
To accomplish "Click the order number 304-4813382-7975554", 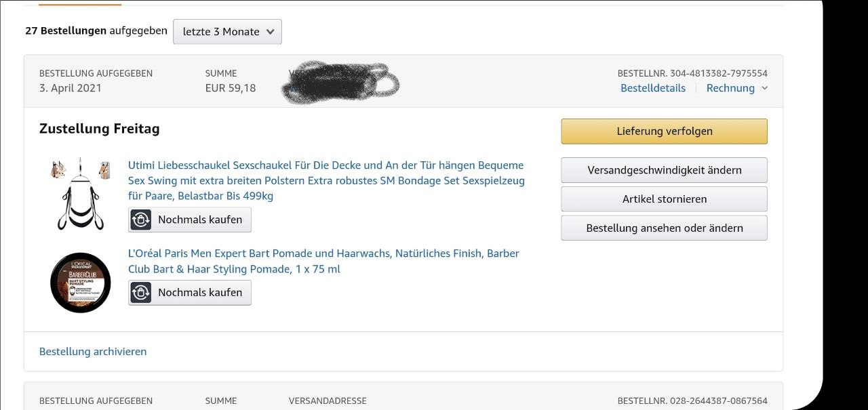I will [718, 73].
